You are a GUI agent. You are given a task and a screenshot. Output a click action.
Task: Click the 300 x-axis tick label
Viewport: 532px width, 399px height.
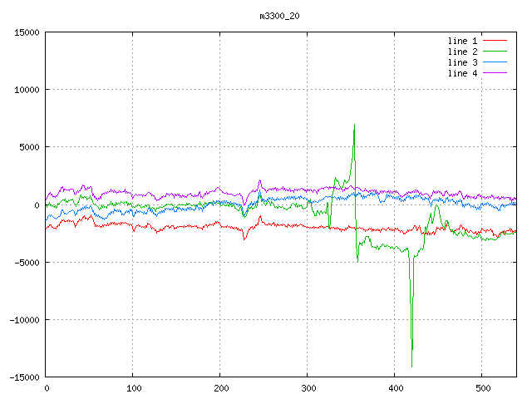coord(308,388)
